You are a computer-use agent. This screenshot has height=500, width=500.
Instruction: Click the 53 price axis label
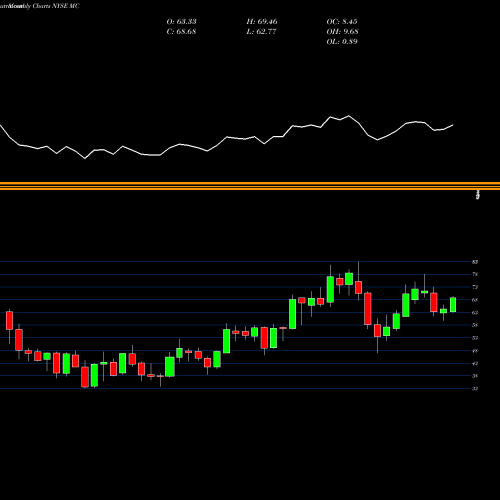pyautogui.click(x=475, y=338)
